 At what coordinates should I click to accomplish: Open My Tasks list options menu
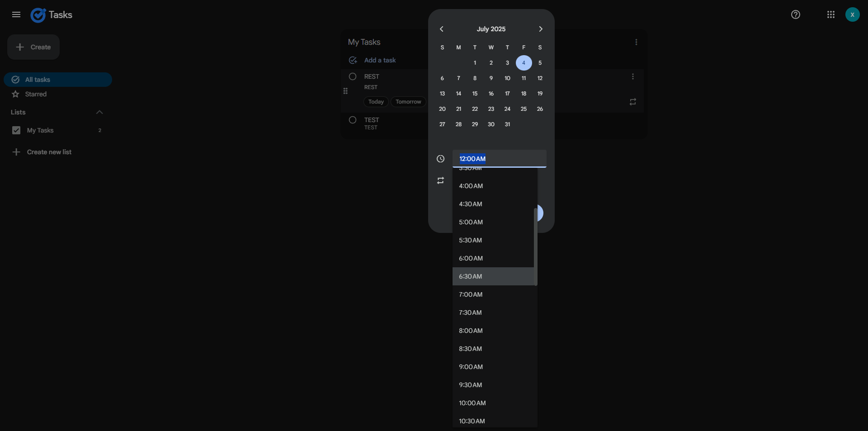point(636,42)
